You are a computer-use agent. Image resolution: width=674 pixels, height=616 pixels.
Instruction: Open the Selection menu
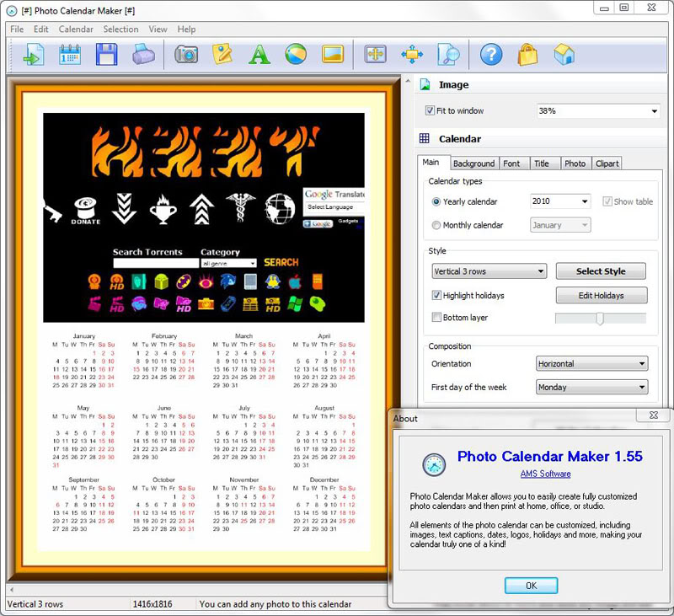(120, 29)
